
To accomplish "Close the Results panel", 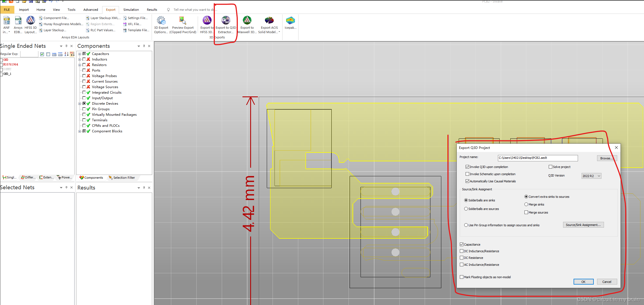I will point(149,188).
